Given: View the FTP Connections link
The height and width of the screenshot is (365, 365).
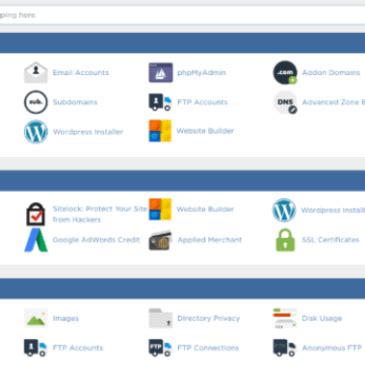Looking at the screenshot, I should pos(208,348).
